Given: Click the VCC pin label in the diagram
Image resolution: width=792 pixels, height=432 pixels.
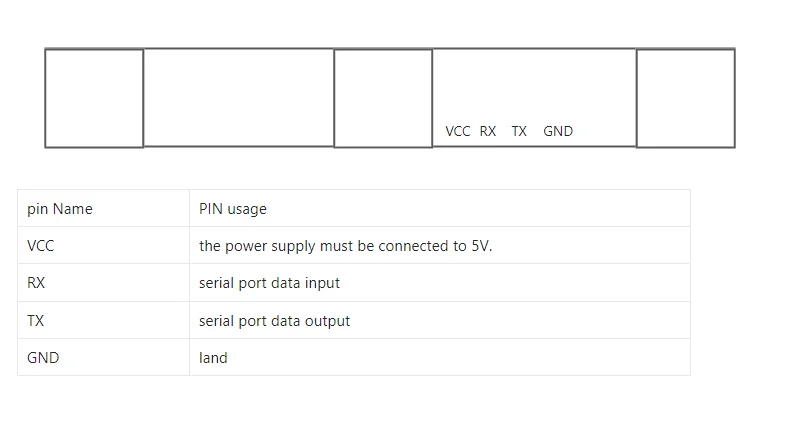Looking at the screenshot, I should 458,131.
